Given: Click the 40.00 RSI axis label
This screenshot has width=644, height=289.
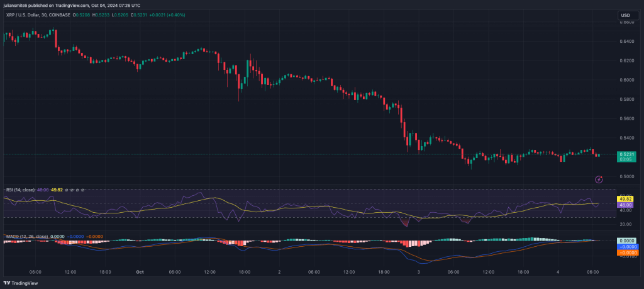Looking at the screenshot, I should pos(625,210).
